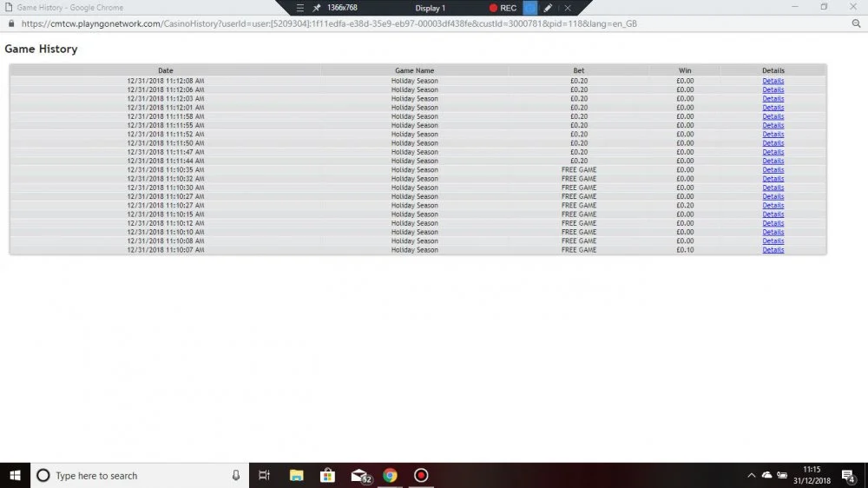Open the screen recorder app in taskbar
The image size is (868, 488).
coord(421,475)
